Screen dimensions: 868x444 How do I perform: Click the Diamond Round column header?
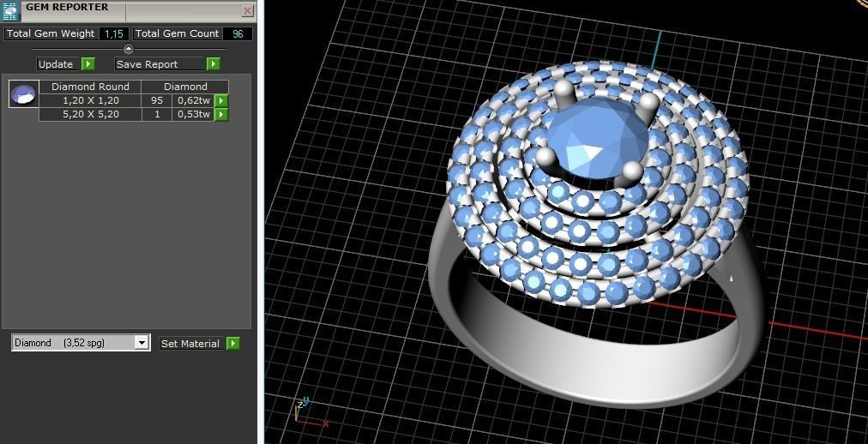click(x=90, y=87)
